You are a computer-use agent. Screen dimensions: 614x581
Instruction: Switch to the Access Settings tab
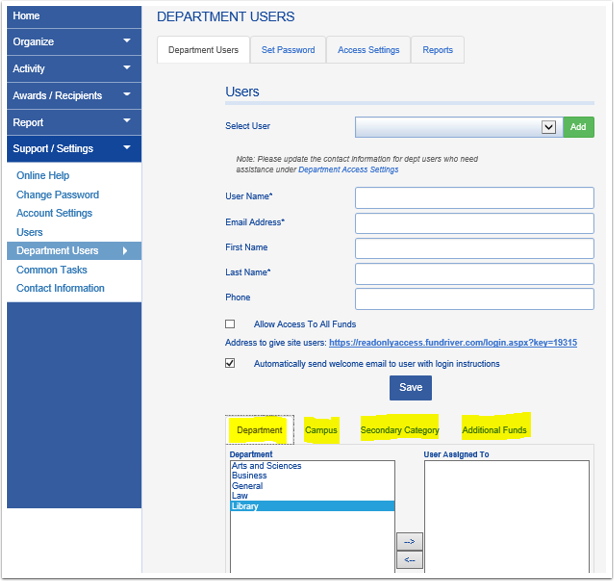[368, 50]
